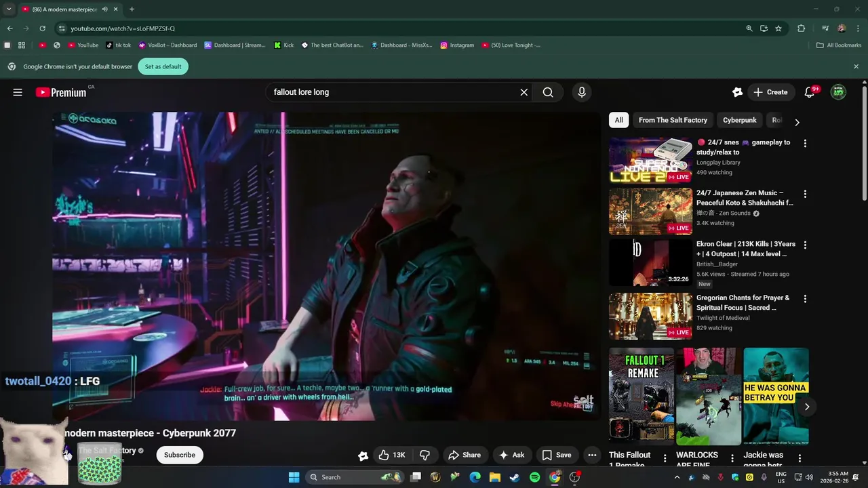The width and height of the screenshot is (868, 488).
Task: Start voice search with the microphone
Action: tap(581, 92)
